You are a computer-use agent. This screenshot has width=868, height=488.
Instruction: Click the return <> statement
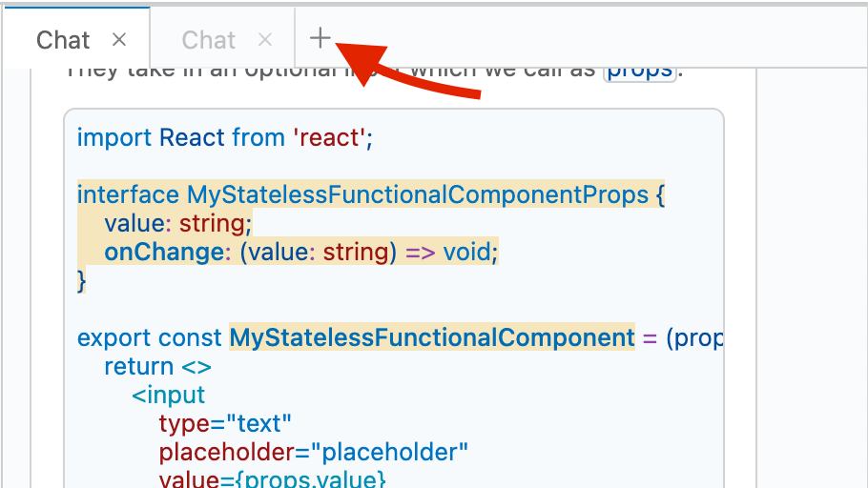tap(157, 366)
